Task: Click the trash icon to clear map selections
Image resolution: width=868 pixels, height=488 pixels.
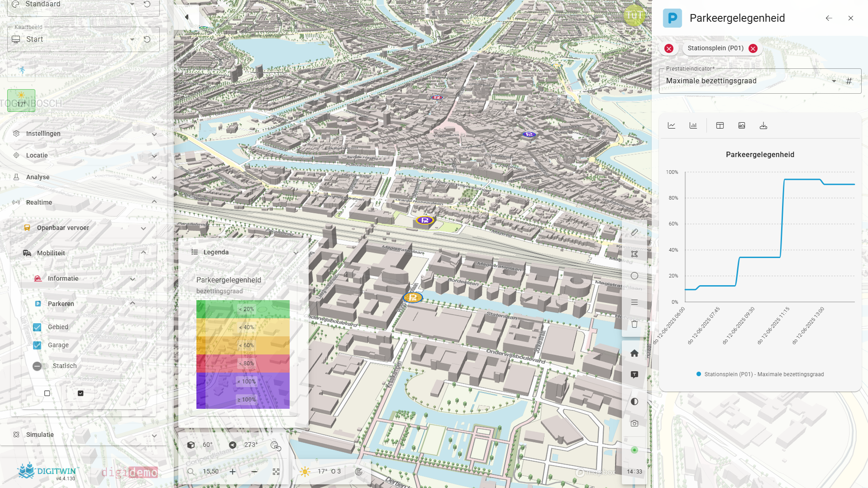Action: pos(634,324)
